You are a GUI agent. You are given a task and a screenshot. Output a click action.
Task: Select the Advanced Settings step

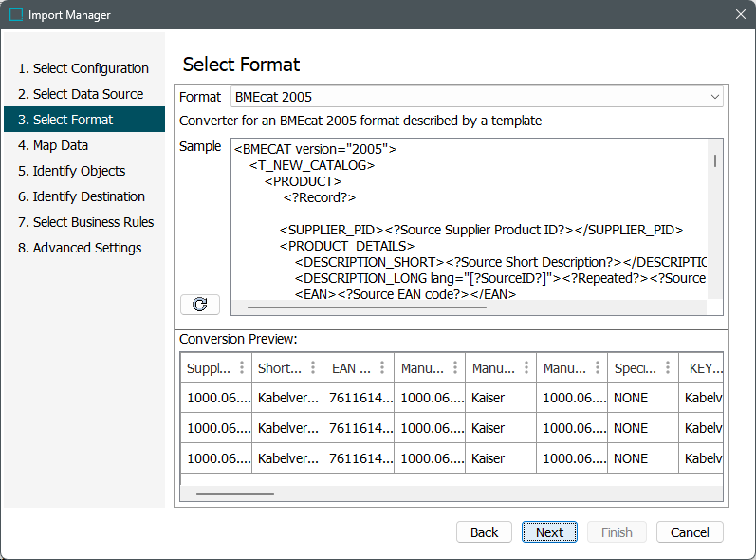tap(80, 248)
